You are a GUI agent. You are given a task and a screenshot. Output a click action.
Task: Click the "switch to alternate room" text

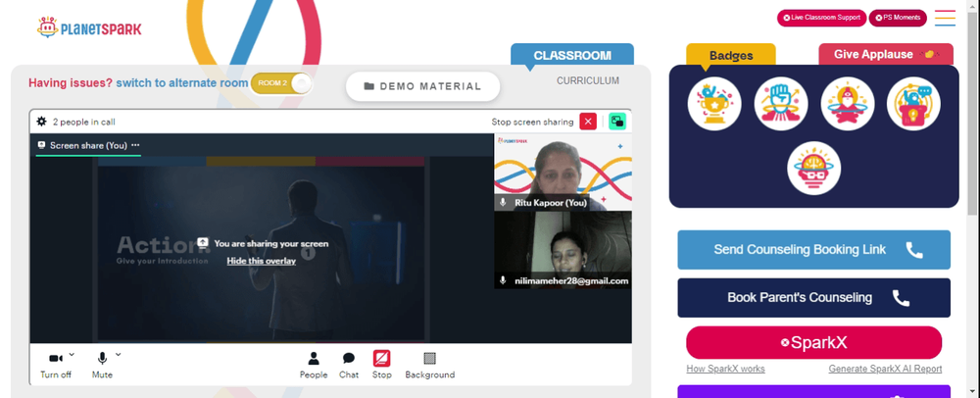pos(182,83)
